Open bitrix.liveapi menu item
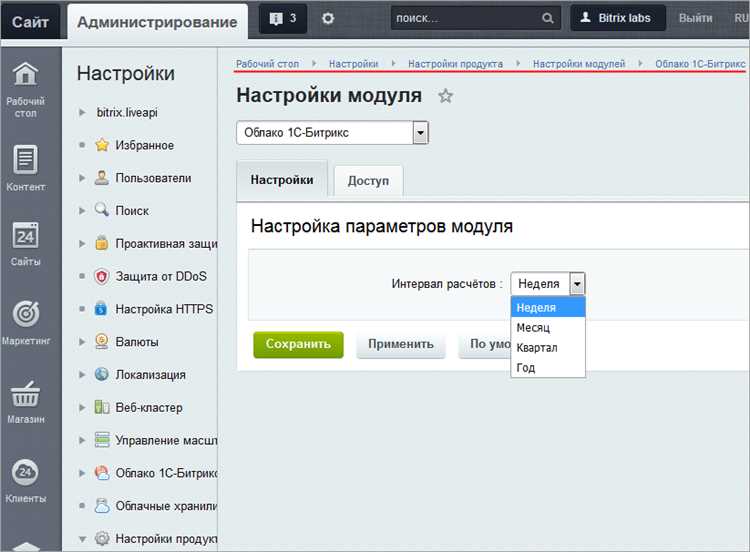Viewport: 750px width, 552px height. pyautogui.click(x=127, y=113)
